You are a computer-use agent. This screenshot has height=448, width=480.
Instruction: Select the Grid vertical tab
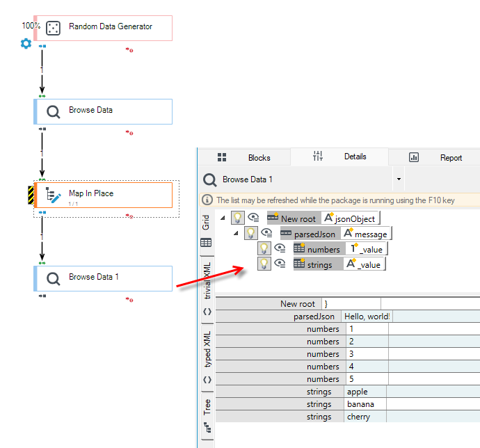[x=206, y=232]
